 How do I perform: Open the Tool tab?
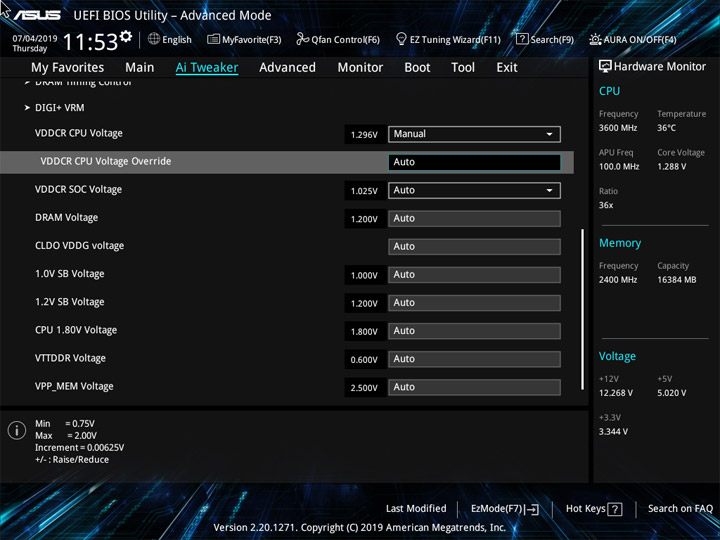click(463, 68)
